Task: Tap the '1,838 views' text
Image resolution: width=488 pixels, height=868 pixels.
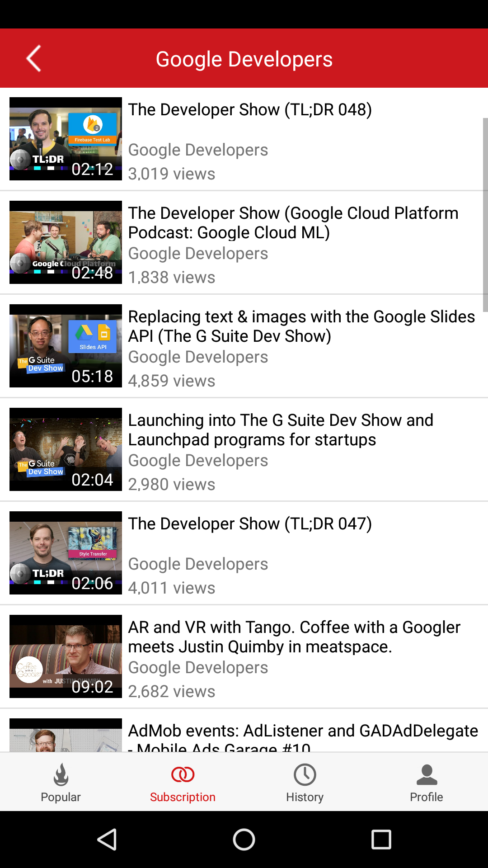Action: [172, 278]
